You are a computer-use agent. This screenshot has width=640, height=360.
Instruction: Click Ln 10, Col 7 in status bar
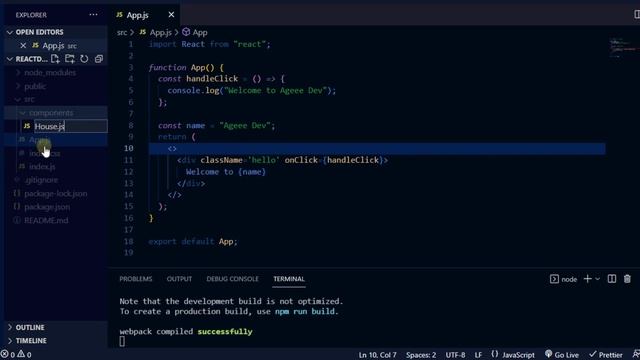(378, 355)
